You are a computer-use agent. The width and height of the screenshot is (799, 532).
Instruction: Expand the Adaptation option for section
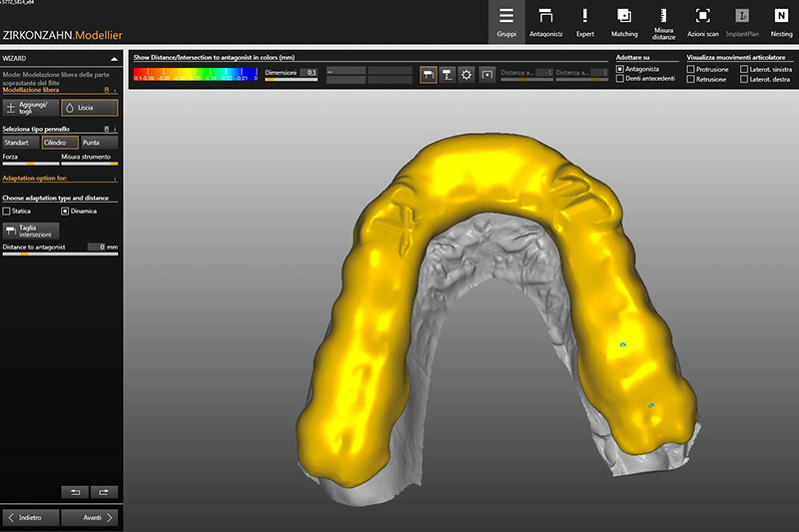(x=115, y=180)
